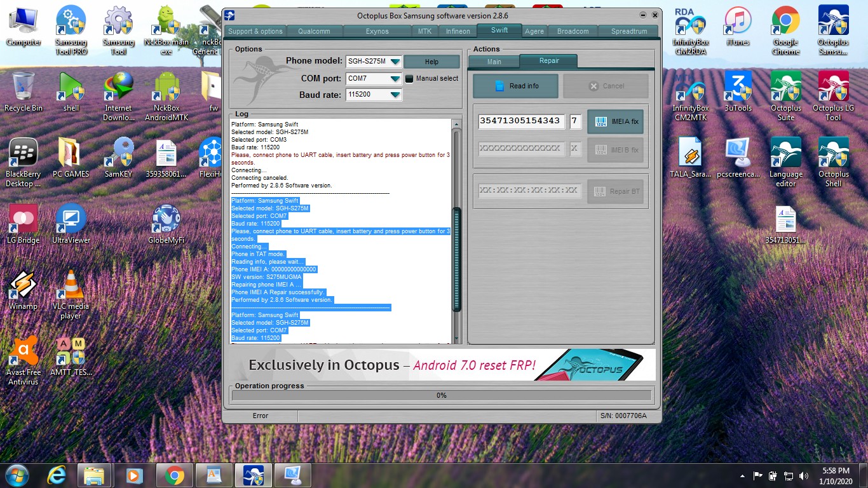Launch InfinityBox CM2MTK shortcut

click(690, 97)
